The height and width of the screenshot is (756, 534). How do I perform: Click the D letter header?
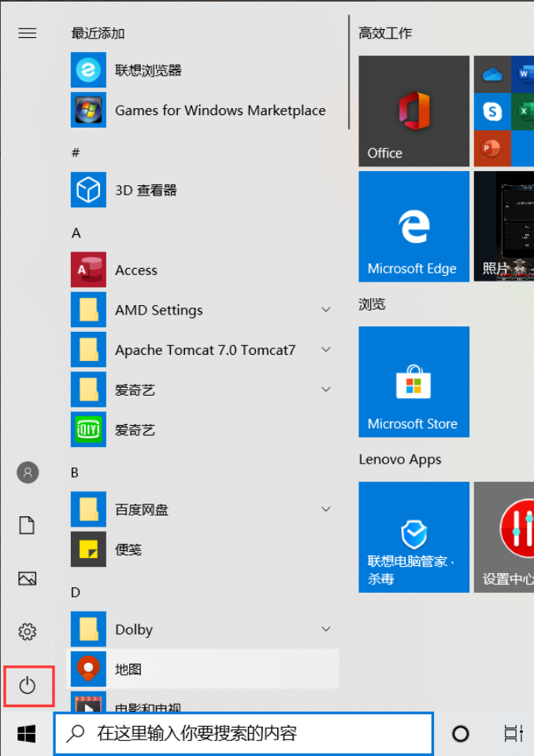pyautogui.click(x=76, y=592)
